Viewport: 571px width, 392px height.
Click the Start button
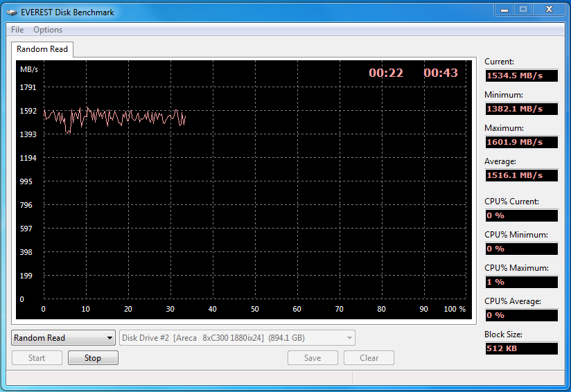pos(37,358)
